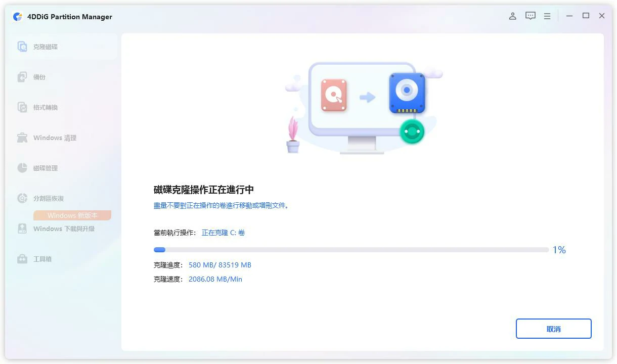
Task: Switch to 格式轉換 section
Action: pos(62,107)
